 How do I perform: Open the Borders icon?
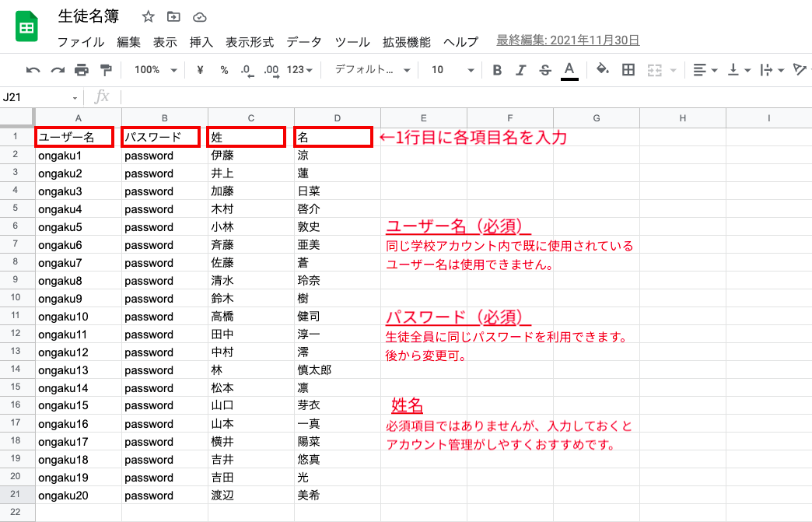click(x=627, y=69)
